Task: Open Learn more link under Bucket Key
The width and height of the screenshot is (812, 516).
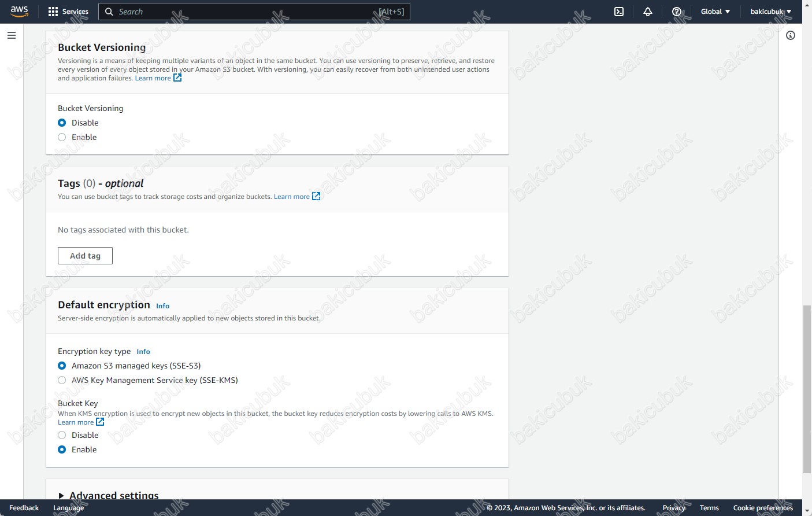Action: click(76, 422)
